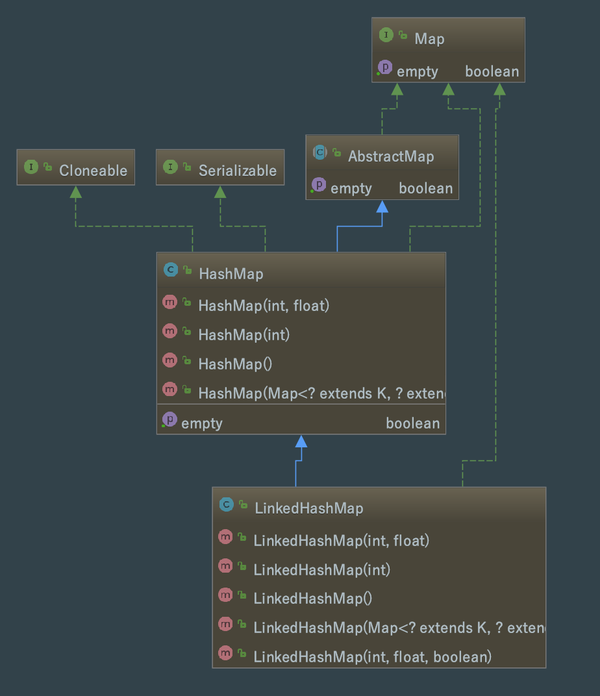Click method icon beside HashMap(int, float)
600x696 pixels.
[170, 302]
